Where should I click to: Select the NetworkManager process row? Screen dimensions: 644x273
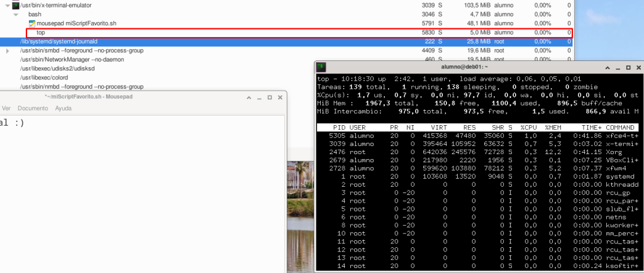pyautogui.click(x=189, y=59)
